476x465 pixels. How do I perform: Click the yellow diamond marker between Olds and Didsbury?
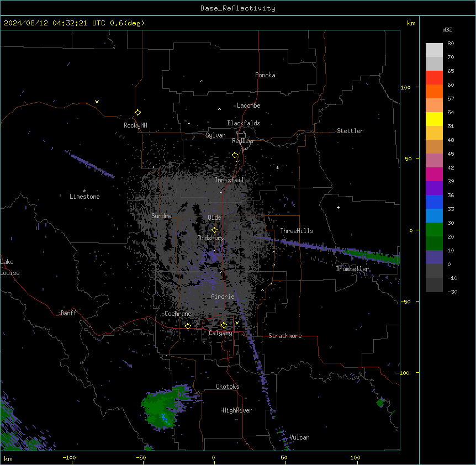(214, 230)
